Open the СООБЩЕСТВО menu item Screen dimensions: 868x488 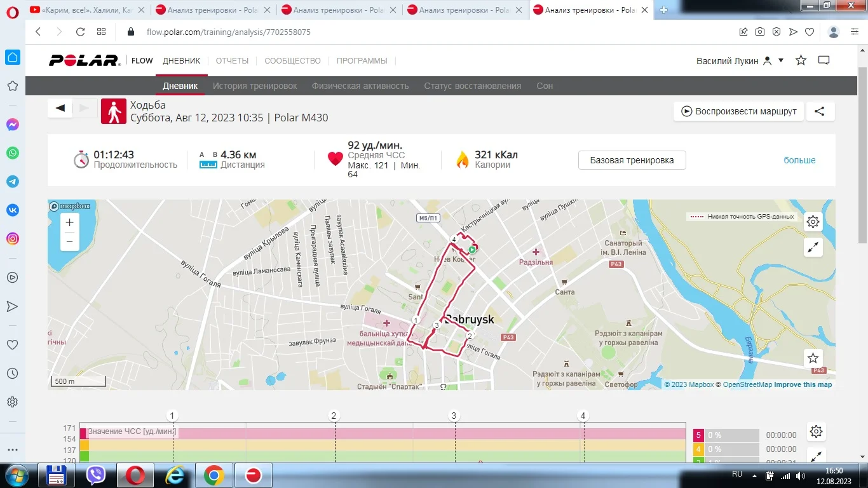(292, 61)
